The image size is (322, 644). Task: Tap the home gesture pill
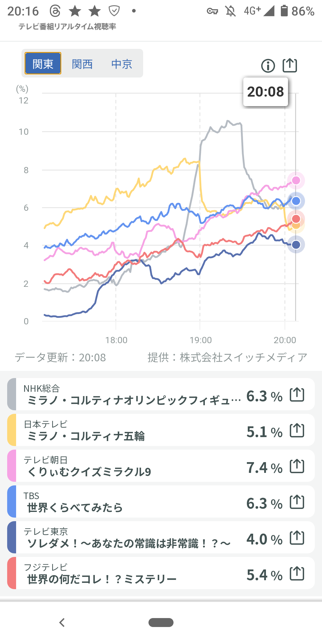tap(161, 623)
